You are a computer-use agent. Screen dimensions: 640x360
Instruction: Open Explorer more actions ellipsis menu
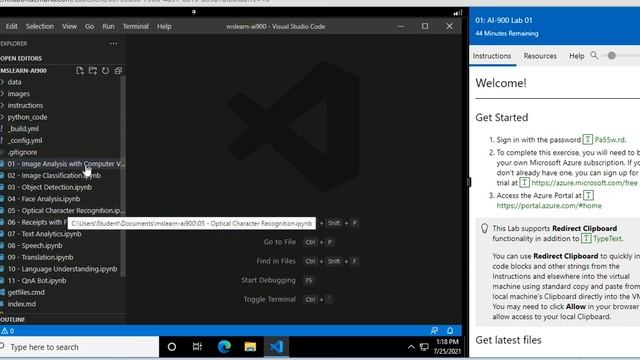click(113, 43)
